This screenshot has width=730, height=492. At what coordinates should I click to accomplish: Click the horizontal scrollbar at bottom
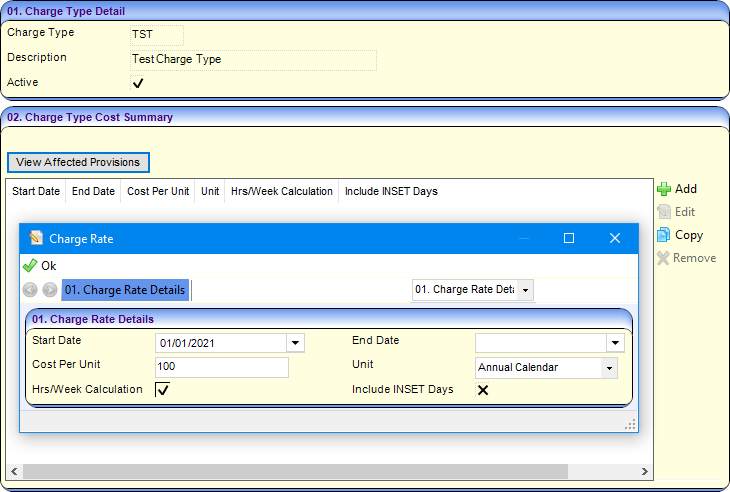tap(295, 471)
